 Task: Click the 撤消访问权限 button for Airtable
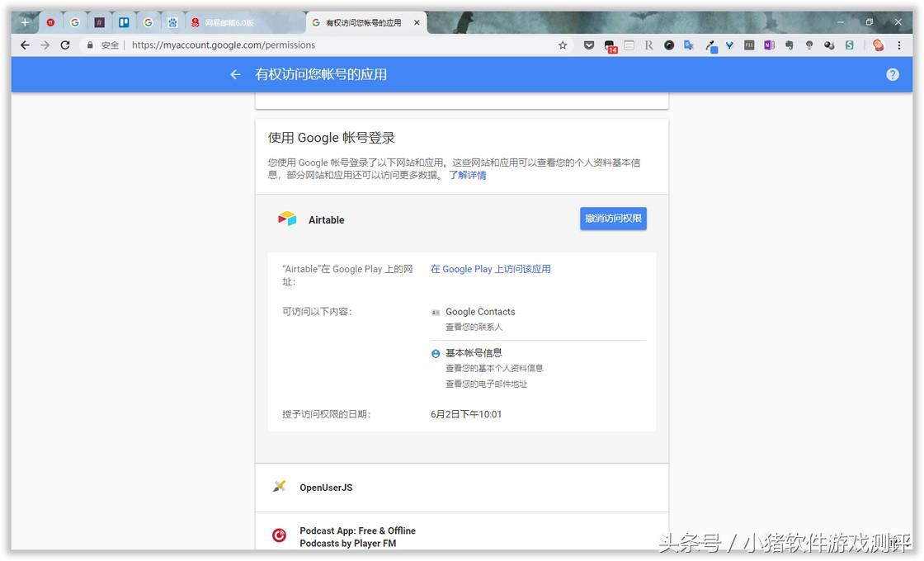point(612,218)
